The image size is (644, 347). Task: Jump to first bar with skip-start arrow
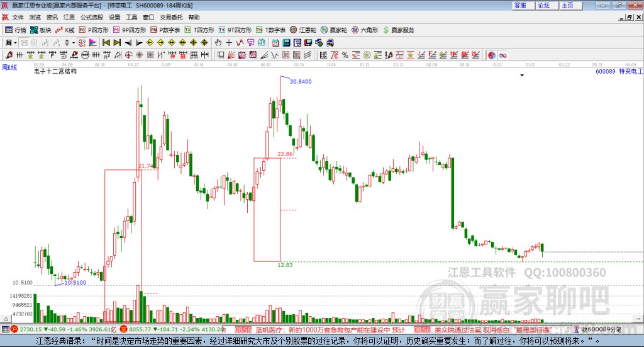pos(106,43)
